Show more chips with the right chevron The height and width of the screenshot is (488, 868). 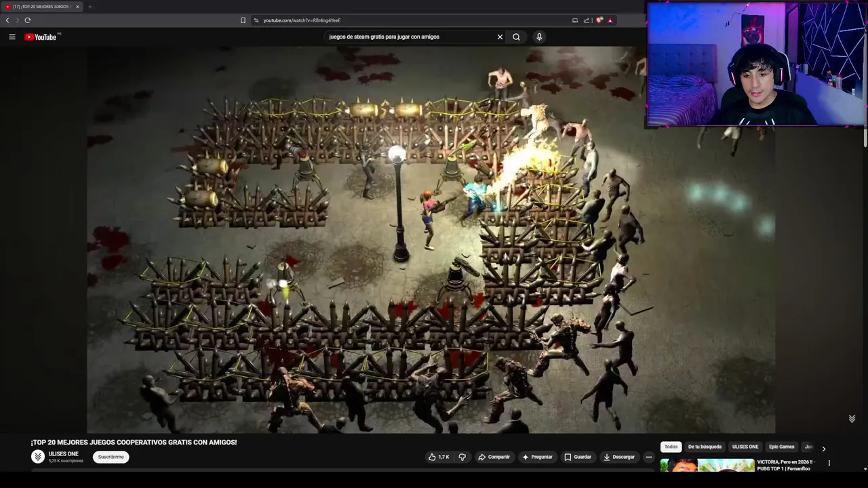tap(824, 449)
